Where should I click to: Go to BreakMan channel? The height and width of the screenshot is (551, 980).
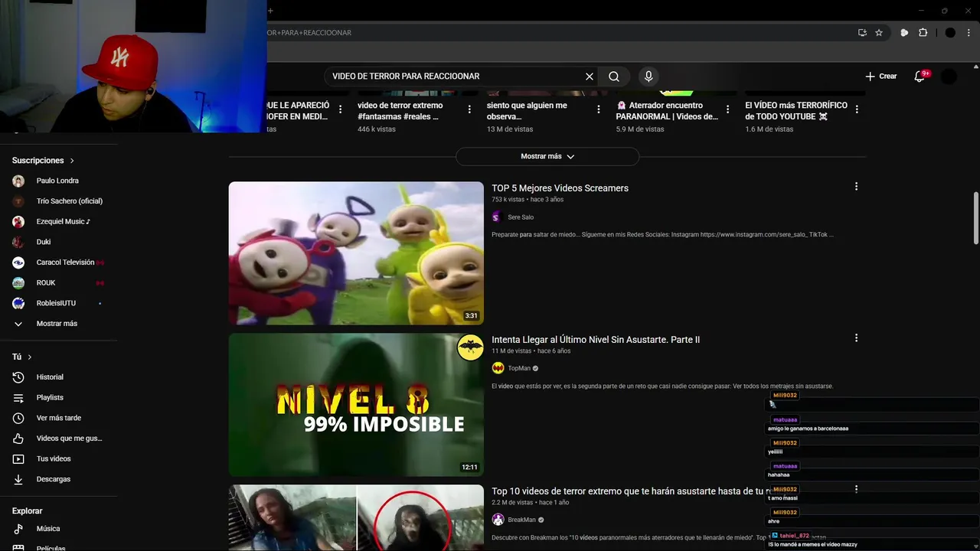point(521,520)
